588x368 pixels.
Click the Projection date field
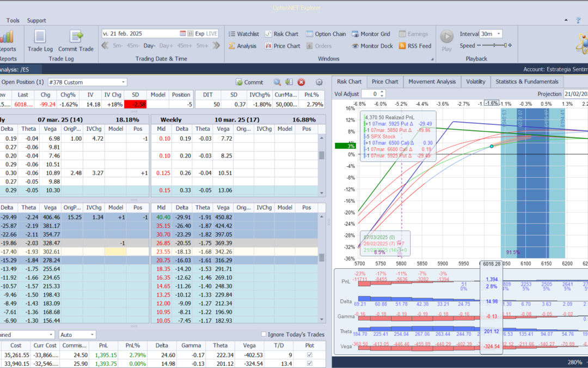click(x=575, y=94)
